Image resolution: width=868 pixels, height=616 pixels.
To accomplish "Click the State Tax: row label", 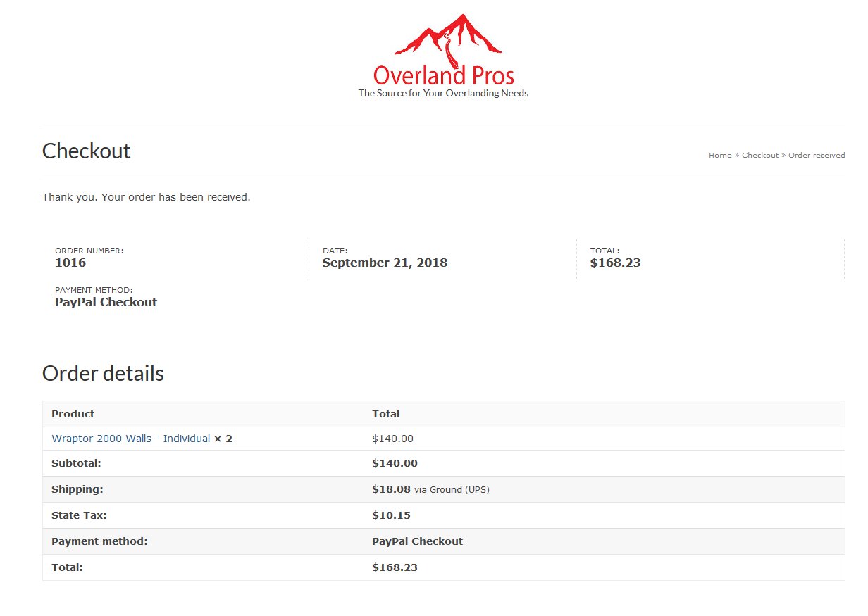I will pyautogui.click(x=79, y=515).
